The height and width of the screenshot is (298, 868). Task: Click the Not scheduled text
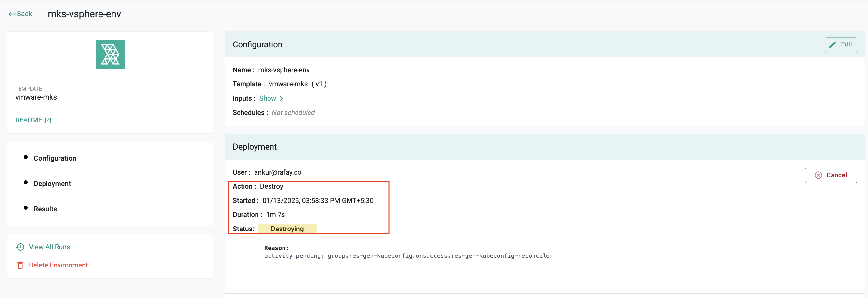(x=293, y=112)
